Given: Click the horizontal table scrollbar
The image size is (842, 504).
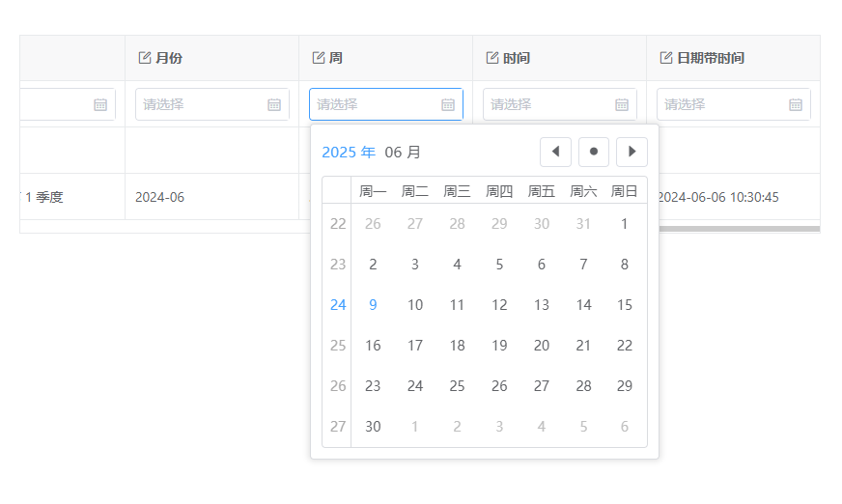Looking at the screenshot, I should click(739, 229).
